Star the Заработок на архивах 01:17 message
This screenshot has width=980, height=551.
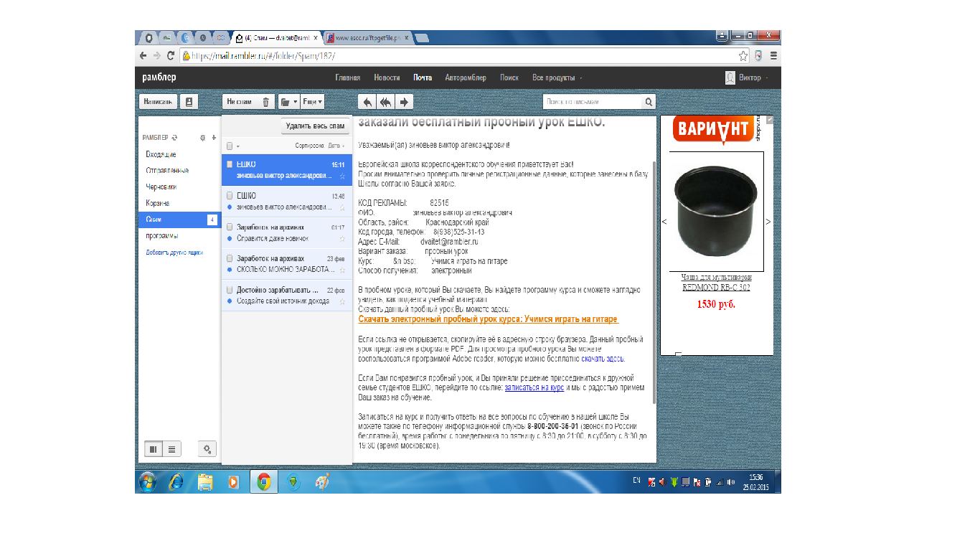(x=342, y=238)
